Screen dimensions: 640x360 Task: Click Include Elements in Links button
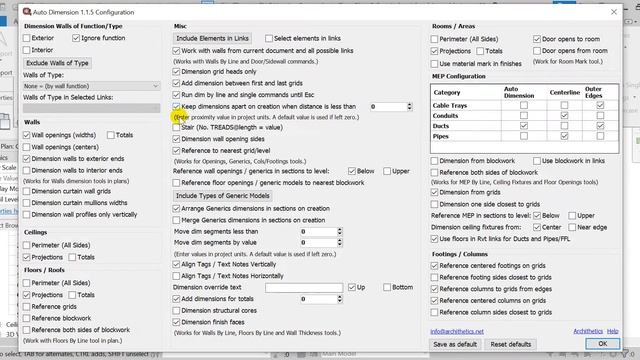tap(212, 38)
